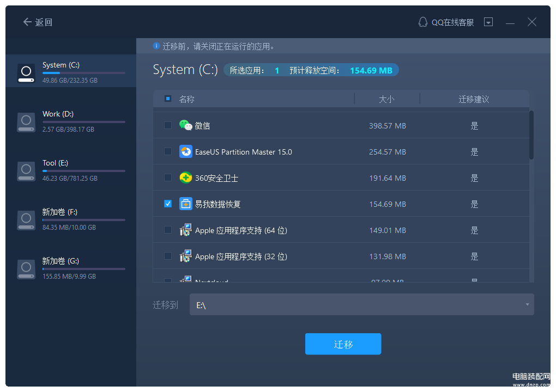This screenshot has height=392, width=556.
Task: Select the System (C:) drive
Action: point(71,71)
